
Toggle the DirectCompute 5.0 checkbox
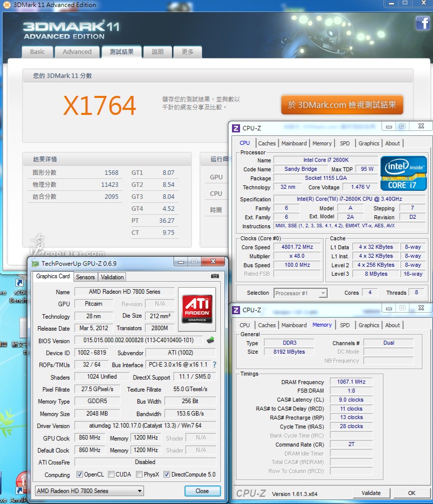tap(166, 475)
